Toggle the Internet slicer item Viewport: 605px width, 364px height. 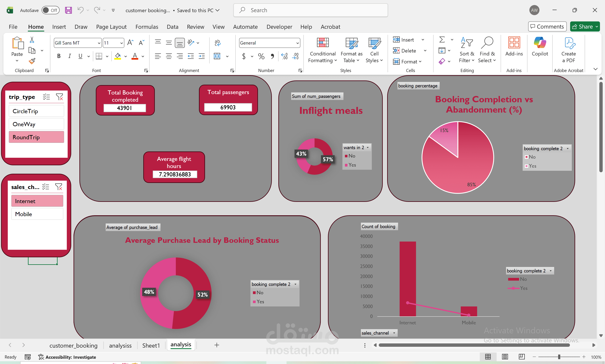37,201
